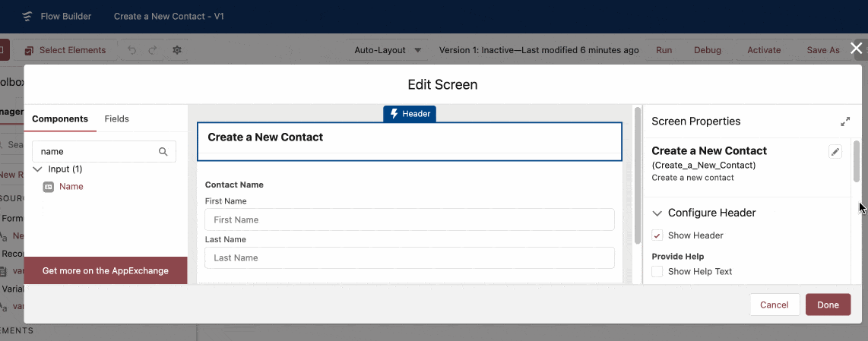Click the component search field containing name

[x=104, y=151]
